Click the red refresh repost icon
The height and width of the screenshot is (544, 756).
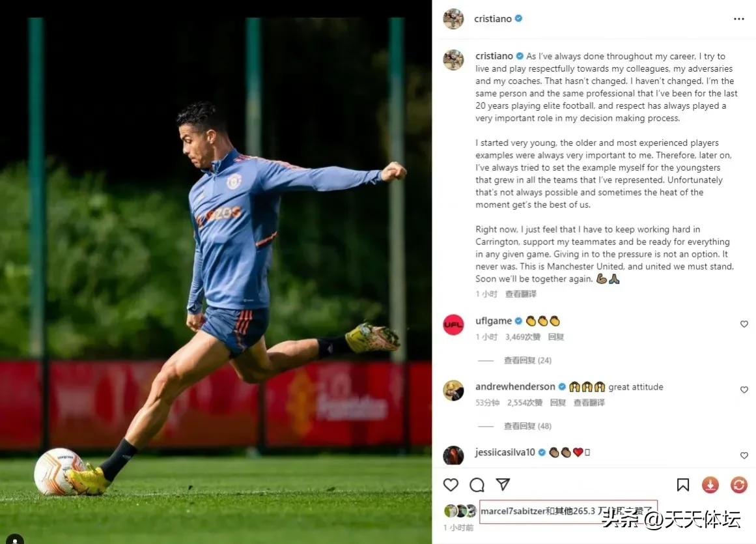(x=738, y=485)
